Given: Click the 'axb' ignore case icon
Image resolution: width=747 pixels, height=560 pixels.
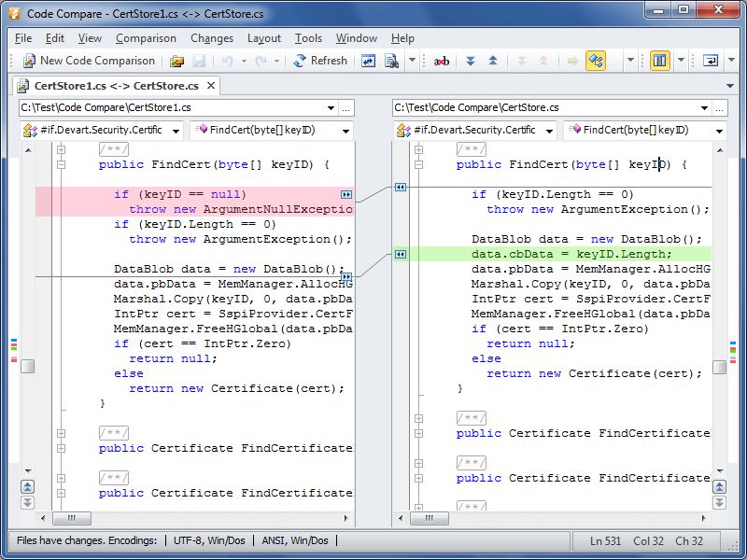Looking at the screenshot, I should (x=442, y=61).
